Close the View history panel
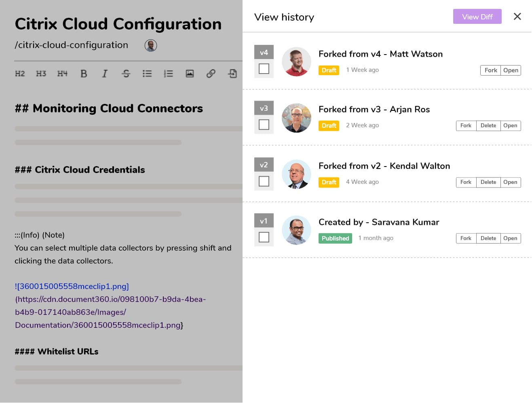Viewport: 532px width, 403px height. pyautogui.click(x=517, y=17)
